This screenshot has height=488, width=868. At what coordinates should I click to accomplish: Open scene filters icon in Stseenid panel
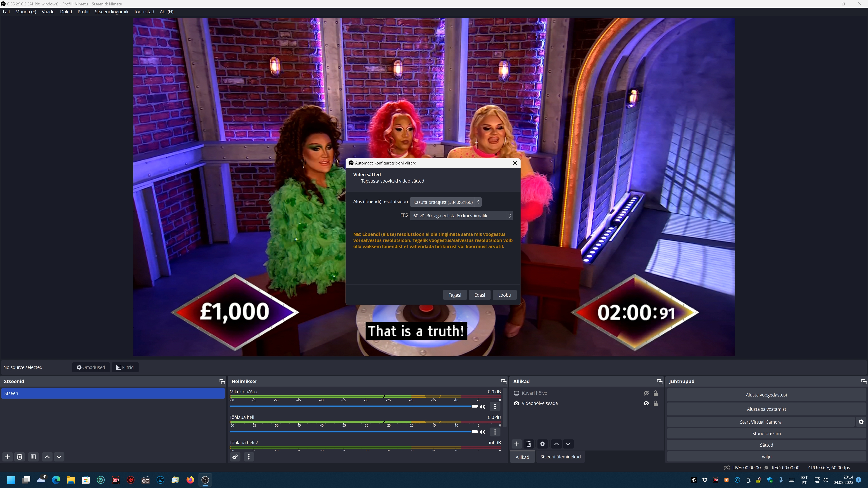(x=33, y=457)
